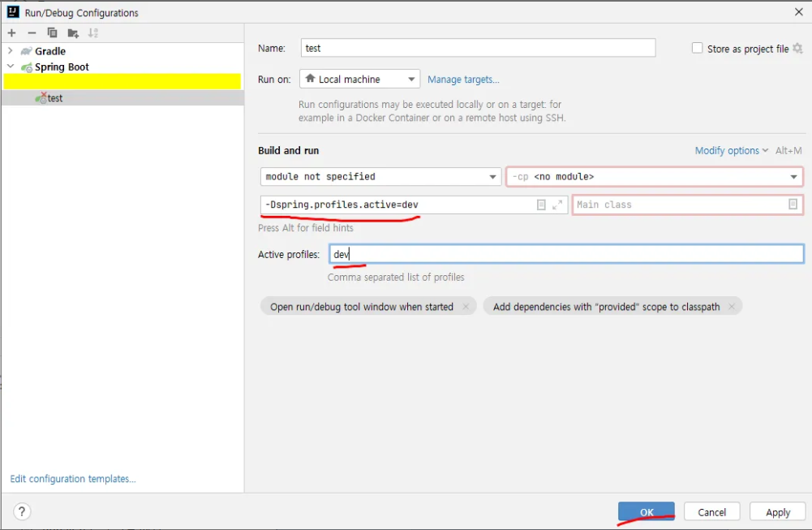Remove the selected configuration with minus icon
The height and width of the screenshot is (530, 812).
(x=32, y=33)
